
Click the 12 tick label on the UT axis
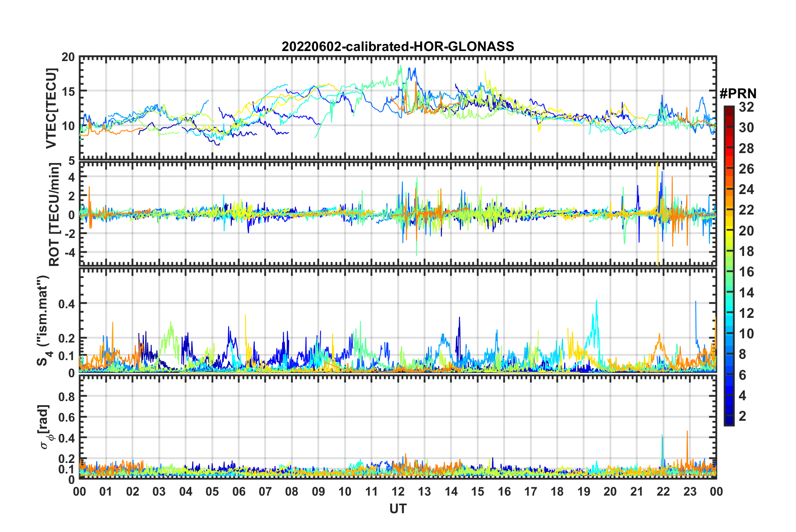tap(398, 491)
